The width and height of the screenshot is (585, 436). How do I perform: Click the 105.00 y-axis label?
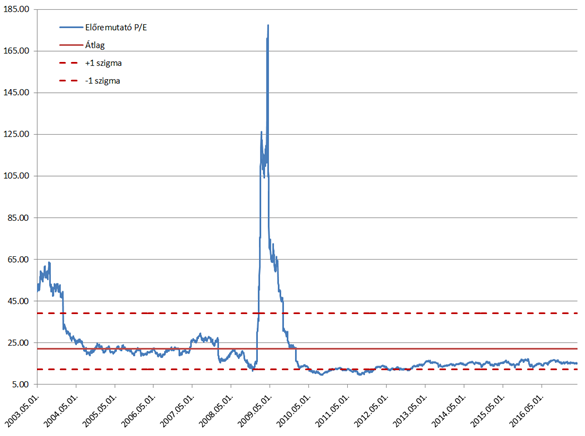(16, 176)
